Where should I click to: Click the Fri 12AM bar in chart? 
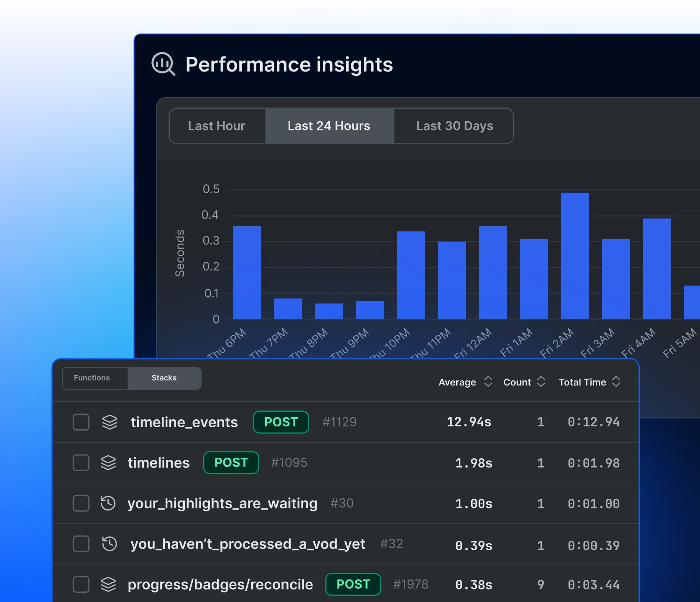[x=493, y=273]
